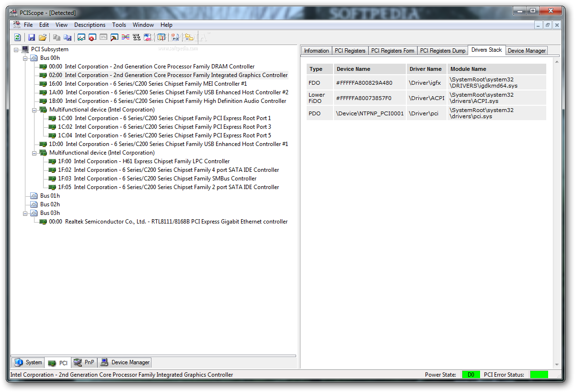This screenshot has height=392, width=575.
Task: Select the 1D:00 USB Enhanced Host Controller #1
Action: click(169, 144)
